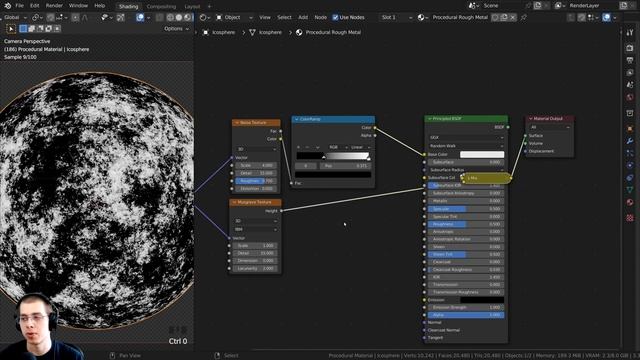The width and height of the screenshot is (640, 360).
Task: Click Procedural Rough Metal breadcrumb
Action: click(329, 32)
